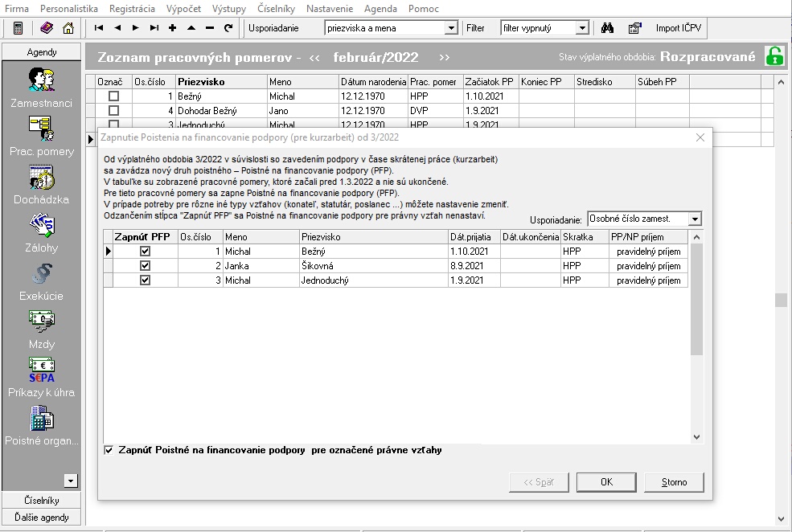Toggle Zapnúť Poistné na financovanie podpory checkbox

109,450
